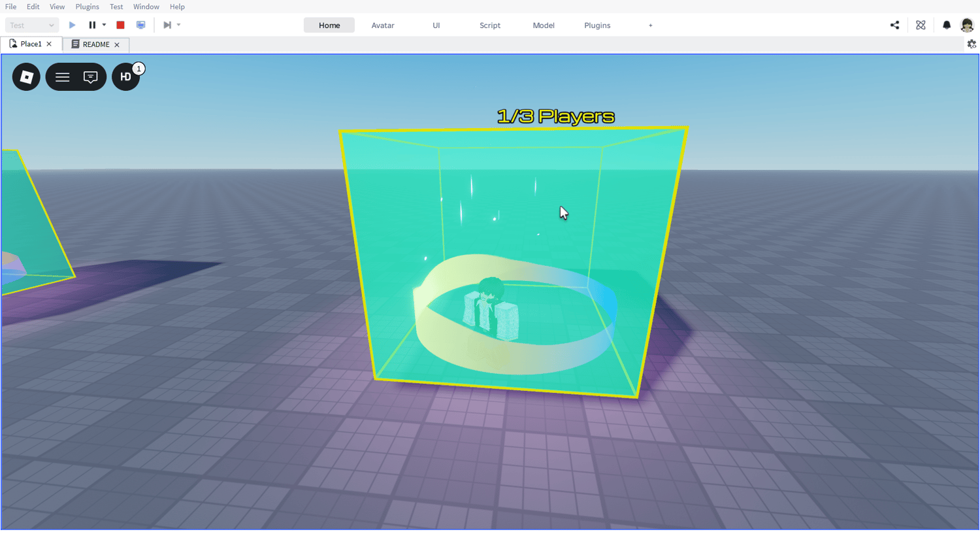Open the Roblox menu logo button
The width and height of the screenshot is (980, 551).
coord(26,77)
